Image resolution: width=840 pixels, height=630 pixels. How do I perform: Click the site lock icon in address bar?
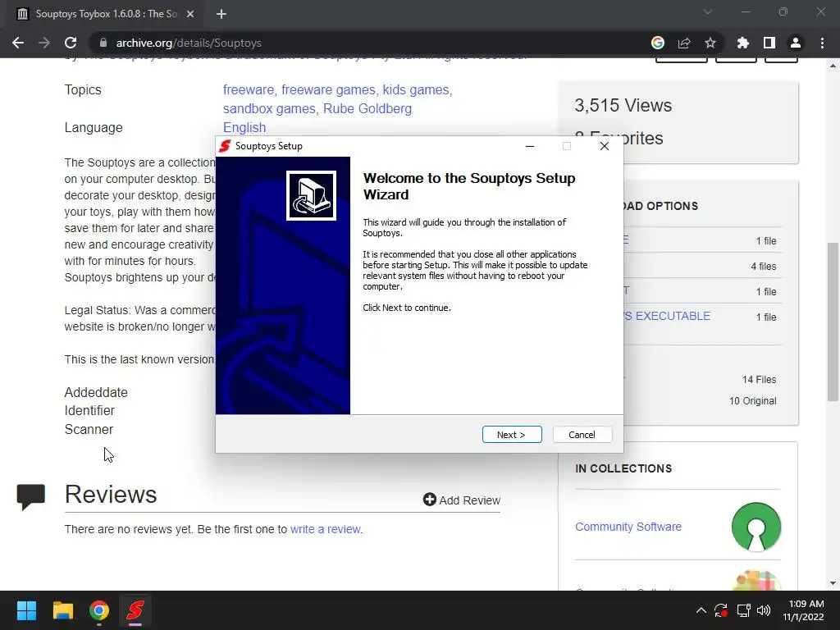point(103,43)
